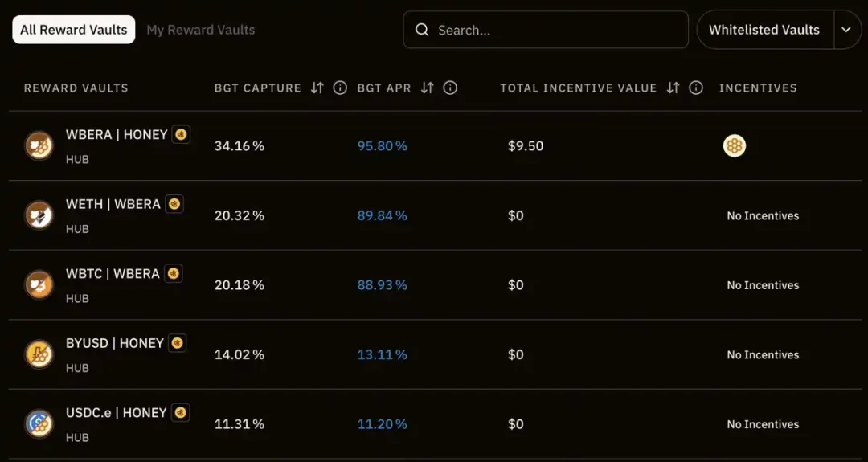Screen dimensions: 868x462
Task: Click the BGT APR info icon
Action: 450,88
